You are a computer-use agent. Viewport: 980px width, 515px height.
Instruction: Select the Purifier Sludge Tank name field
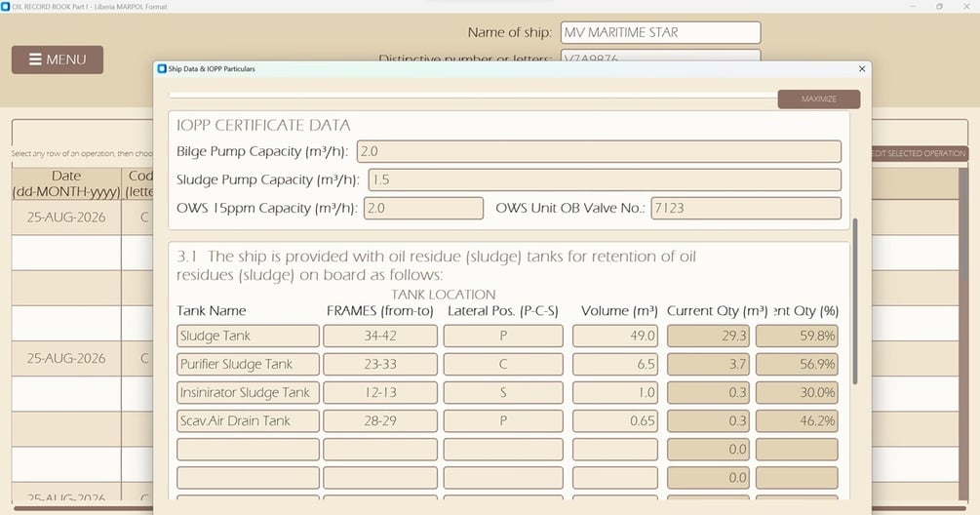click(x=248, y=365)
